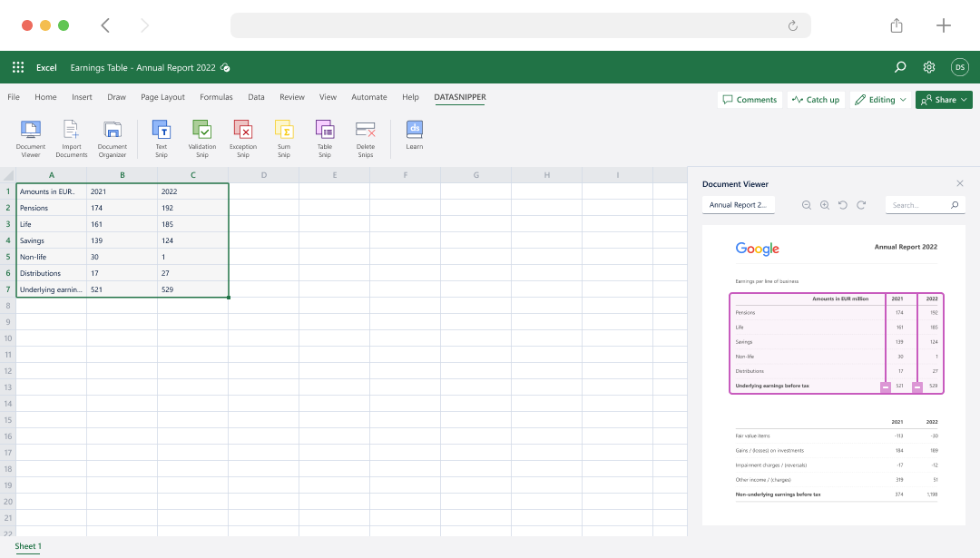This screenshot has width=980, height=558.
Task: Select the Text Snip tool
Action: click(162, 138)
